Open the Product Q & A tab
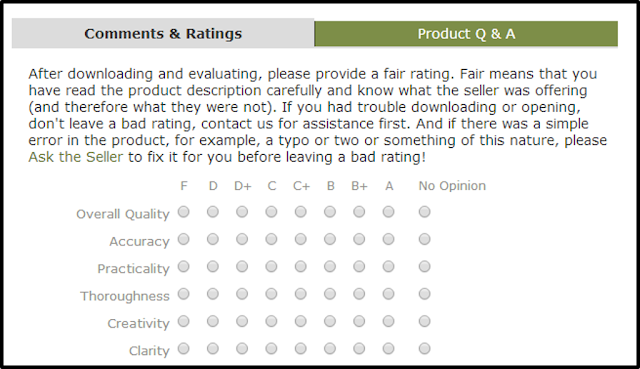This screenshot has height=369, width=640. 466,34
